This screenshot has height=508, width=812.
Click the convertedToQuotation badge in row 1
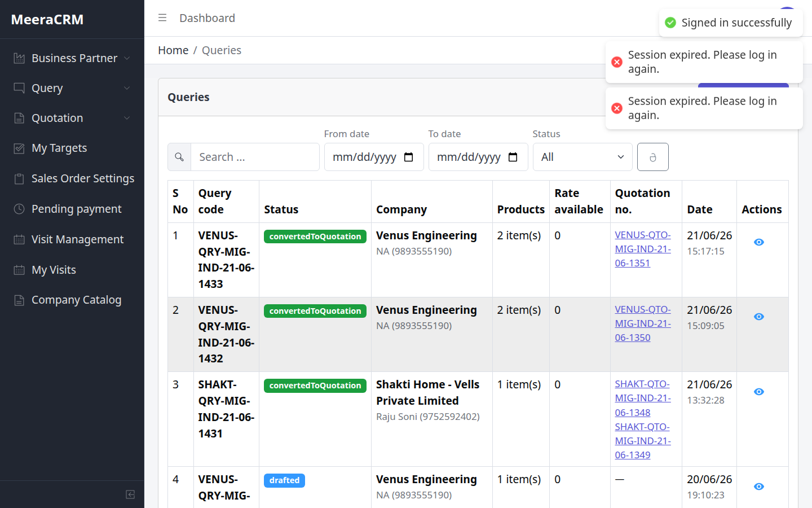[315, 237]
